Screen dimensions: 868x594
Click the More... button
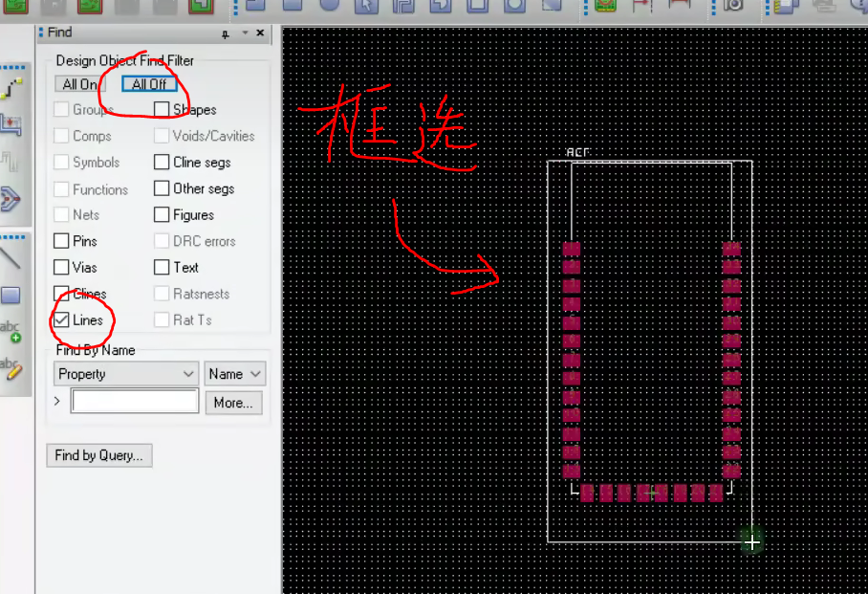(233, 403)
